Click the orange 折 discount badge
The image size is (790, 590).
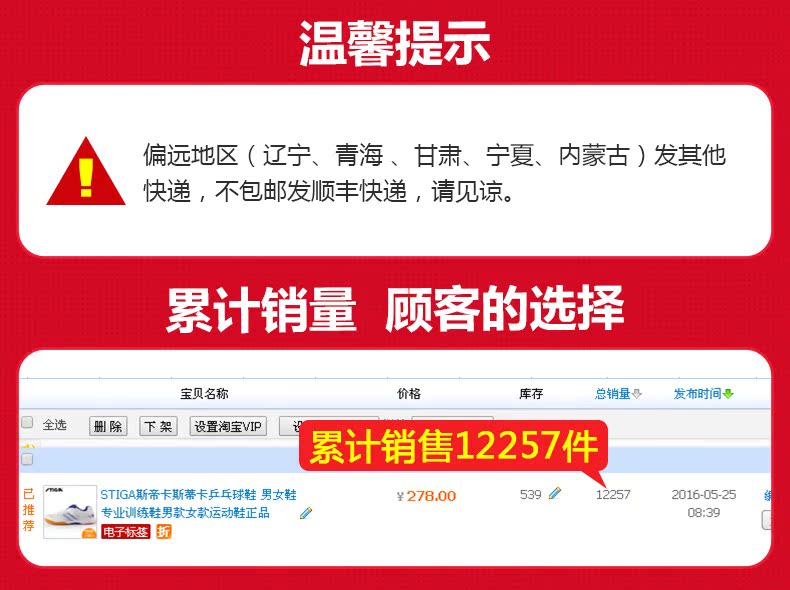tap(164, 532)
